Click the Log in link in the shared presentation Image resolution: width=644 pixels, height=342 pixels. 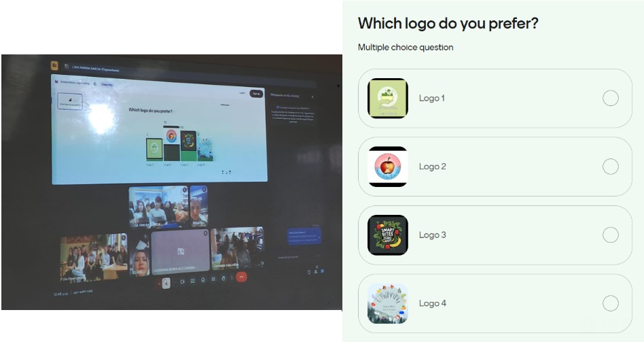242,93
